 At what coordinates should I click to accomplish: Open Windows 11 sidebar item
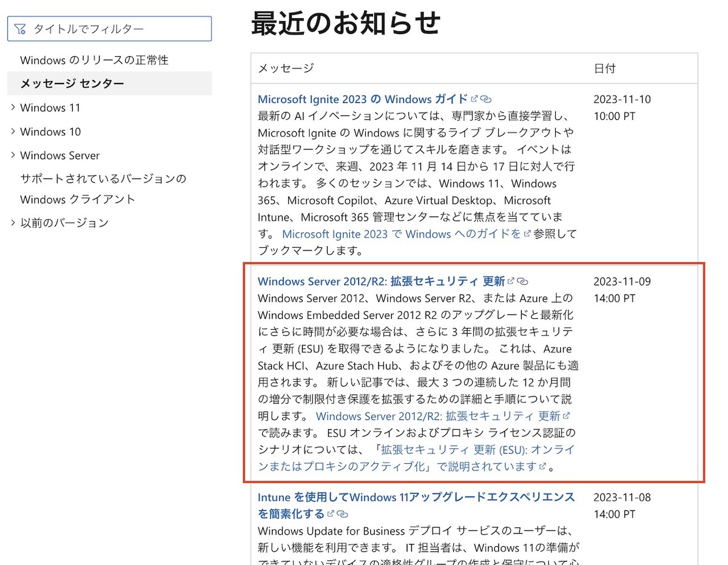point(50,107)
